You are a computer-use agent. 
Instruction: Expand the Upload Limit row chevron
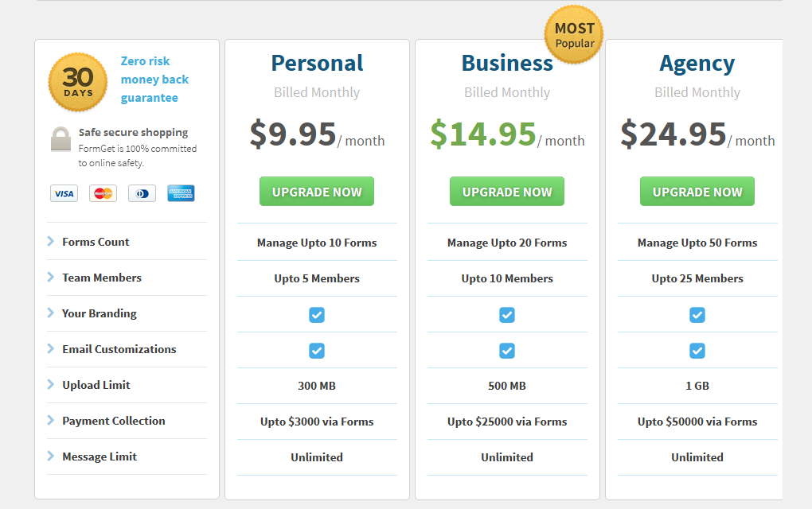tap(51, 384)
